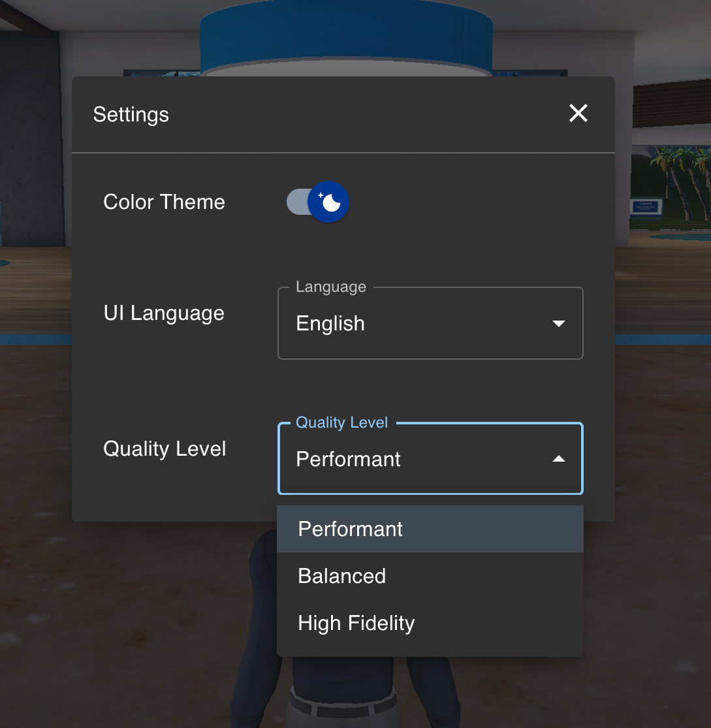This screenshot has width=711, height=728.
Task: Open the UI Language dropdown showing English
Action: point(418,324)
